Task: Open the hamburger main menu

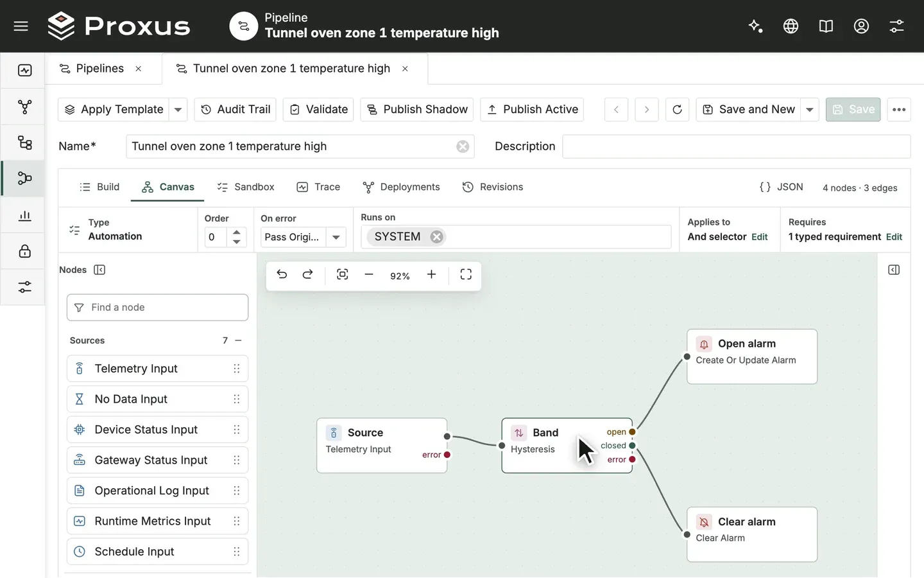Action: point(21,26)
